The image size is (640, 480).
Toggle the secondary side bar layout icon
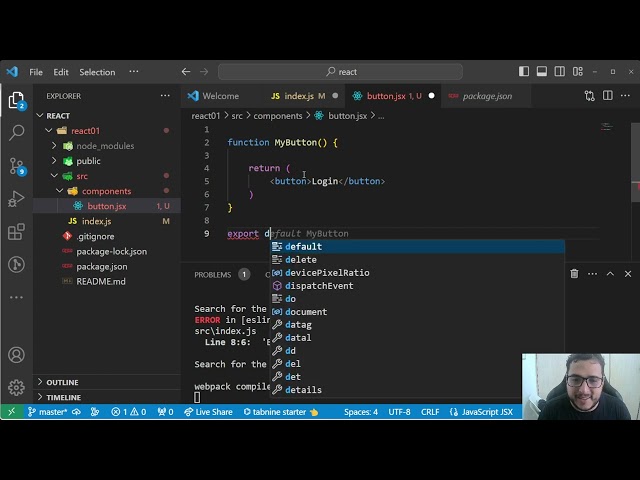tap(560, 71)
